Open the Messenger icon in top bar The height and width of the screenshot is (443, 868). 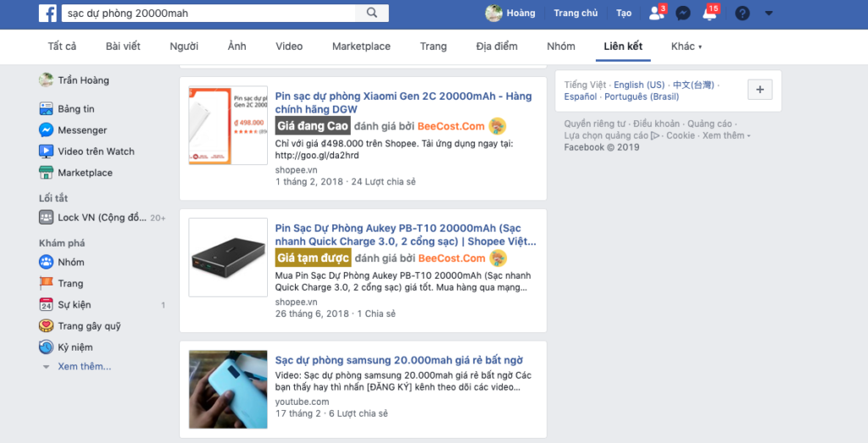pos(683,13)
